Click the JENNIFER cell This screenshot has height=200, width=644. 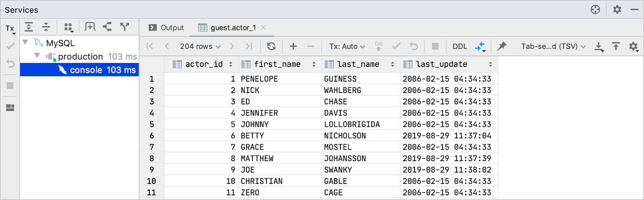280,113
